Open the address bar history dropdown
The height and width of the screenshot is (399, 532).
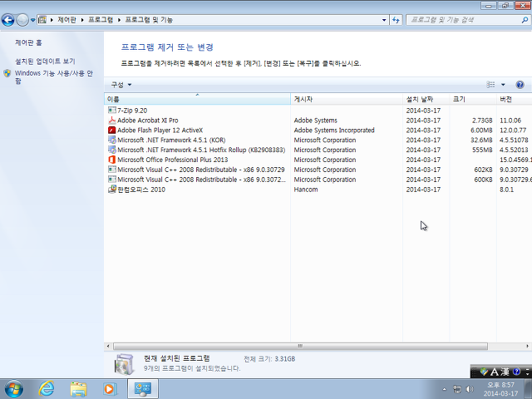click(384, 20)
